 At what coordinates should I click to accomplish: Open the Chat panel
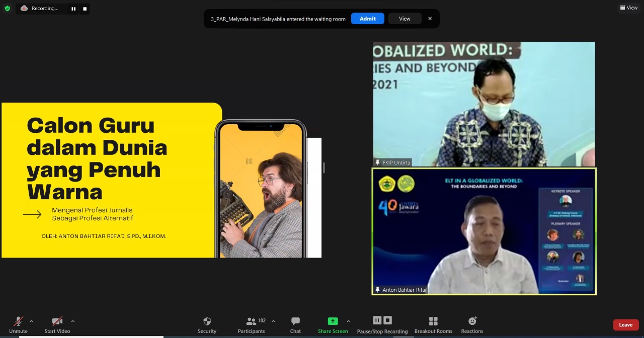point(295,325)
